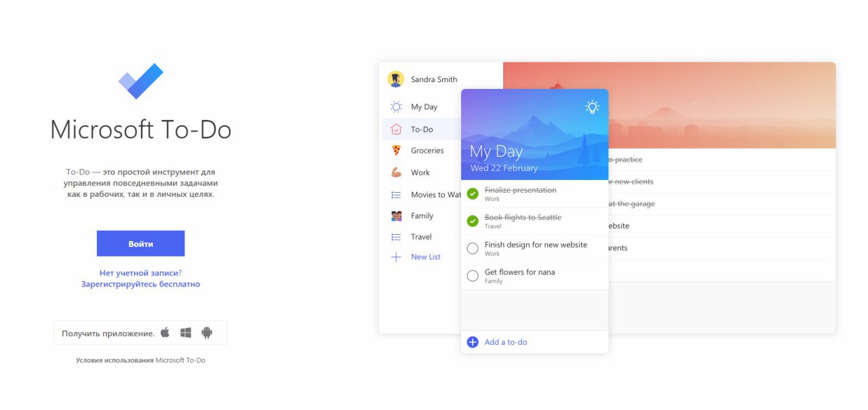Viewport: 868px width, 410px height.
Task: Click the lightbulb suggestions icon in My Day
Action: point(593,107)
